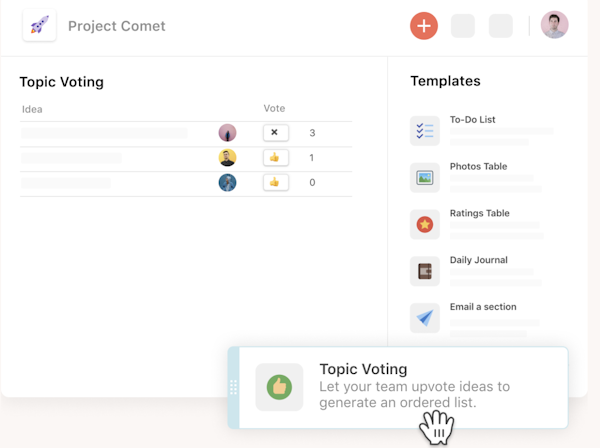Choose the Photos Table template icon
This screenshot has width=600, height=448.
425,177
